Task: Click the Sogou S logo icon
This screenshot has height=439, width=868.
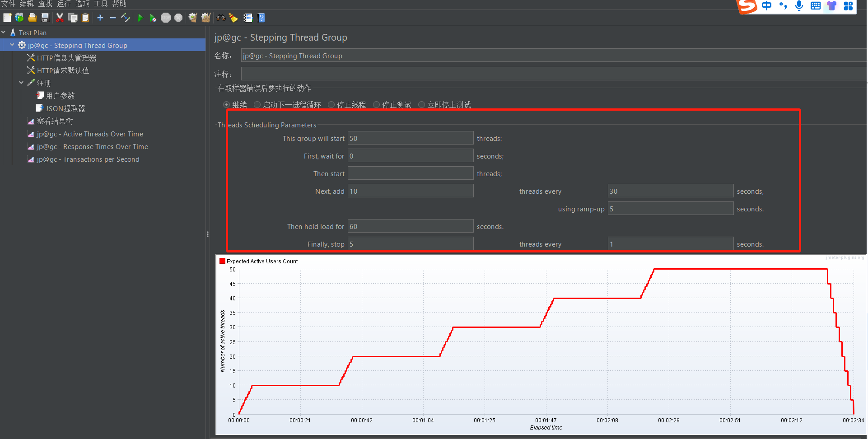Action: pyautogui.click(x=747, y=6)
